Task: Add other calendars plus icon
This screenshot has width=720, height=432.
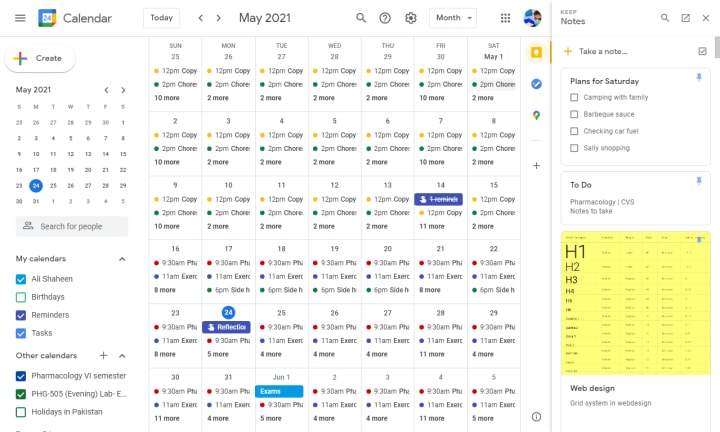Action: [x=103, y=355]
